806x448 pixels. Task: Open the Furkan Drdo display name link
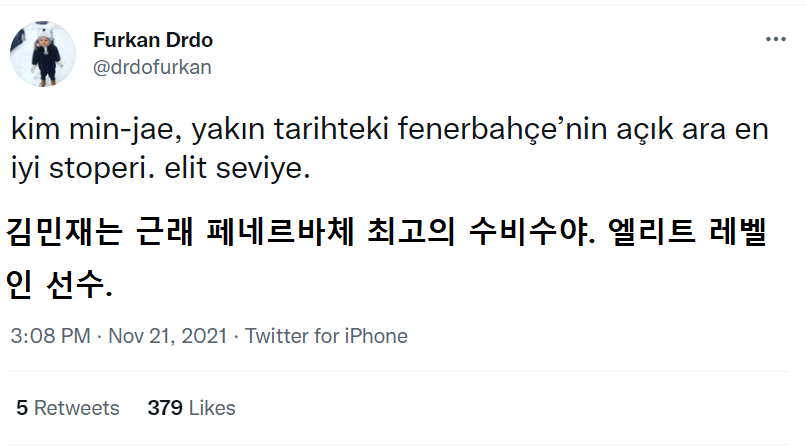(152, 41)
